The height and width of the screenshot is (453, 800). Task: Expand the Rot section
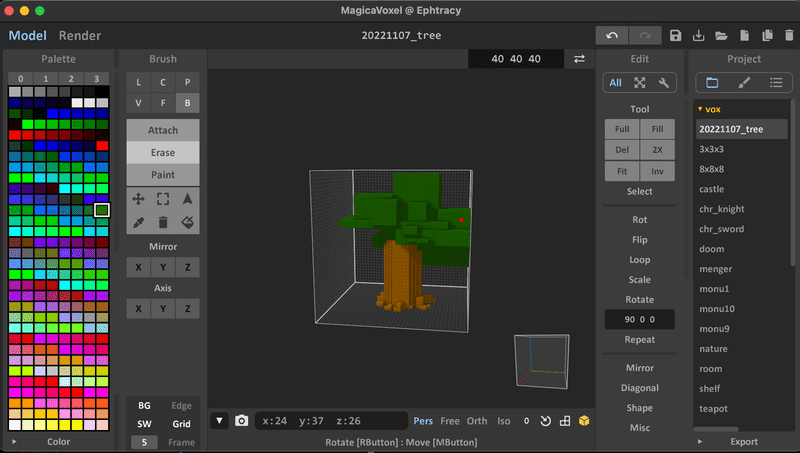click(x=639, y=220)
